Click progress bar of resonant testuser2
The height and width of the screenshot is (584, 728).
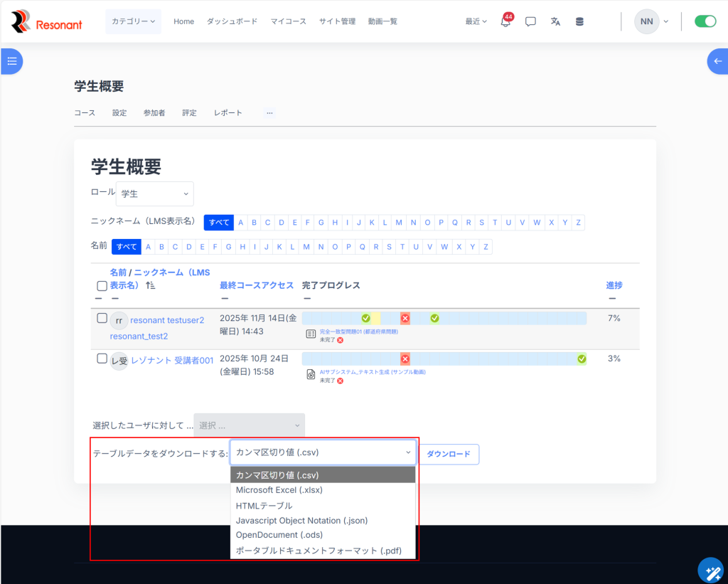point(444,318)
